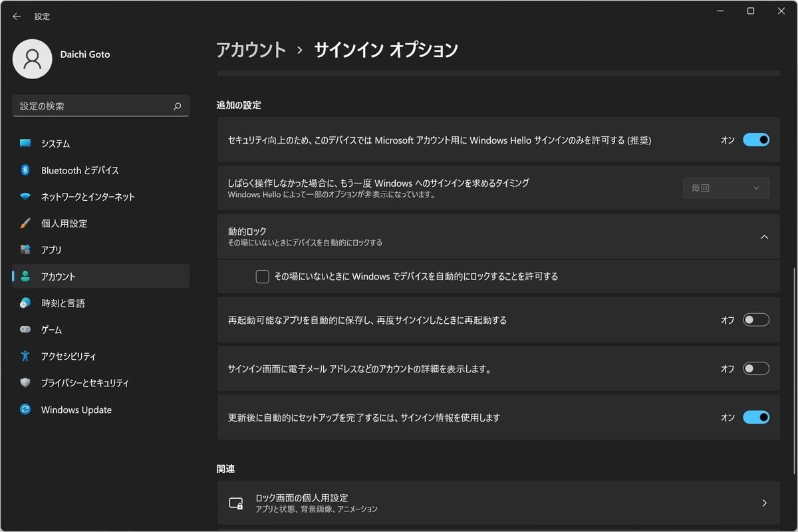Click the user avatar icon

32,59
